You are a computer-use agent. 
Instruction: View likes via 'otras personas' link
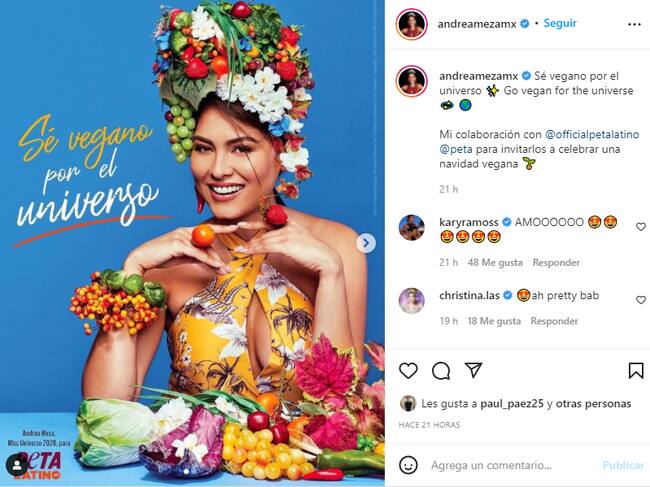(x=597, y=404)
